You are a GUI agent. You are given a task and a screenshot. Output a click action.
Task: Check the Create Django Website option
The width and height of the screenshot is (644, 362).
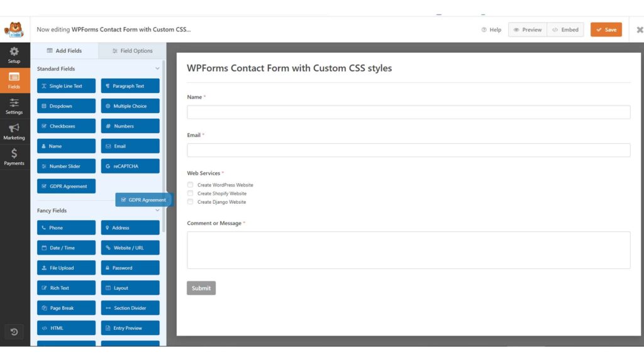(x=190, y=202)
